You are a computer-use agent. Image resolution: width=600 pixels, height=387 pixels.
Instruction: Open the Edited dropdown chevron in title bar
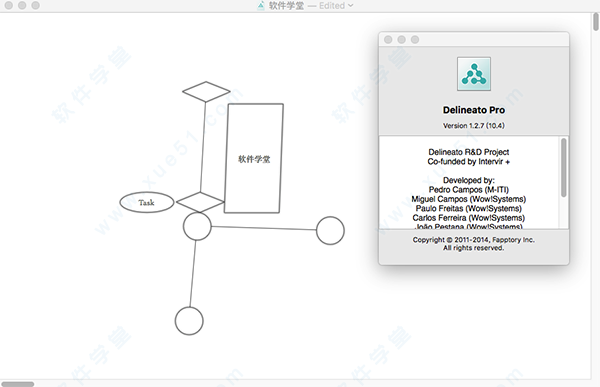click(351, 6)
